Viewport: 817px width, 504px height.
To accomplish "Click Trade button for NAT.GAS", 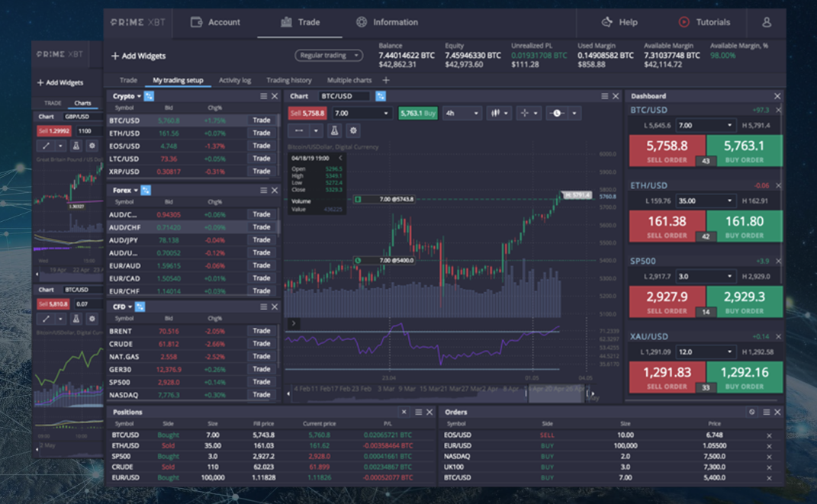I will [x=262, y=357].
